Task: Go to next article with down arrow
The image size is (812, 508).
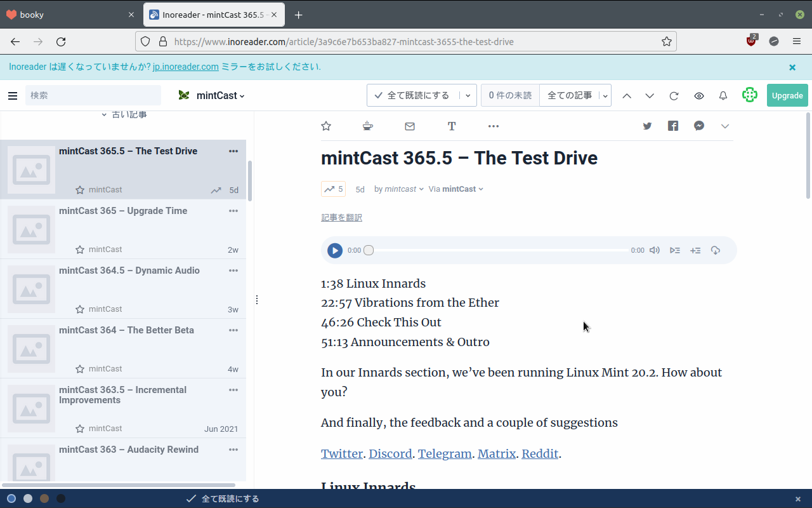Action: tap(650, 96)
